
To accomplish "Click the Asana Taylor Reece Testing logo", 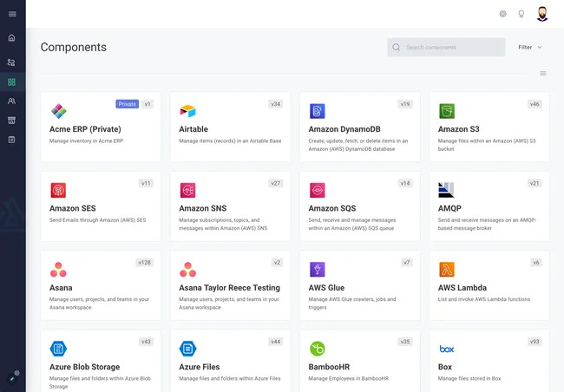I will [187, 270].
